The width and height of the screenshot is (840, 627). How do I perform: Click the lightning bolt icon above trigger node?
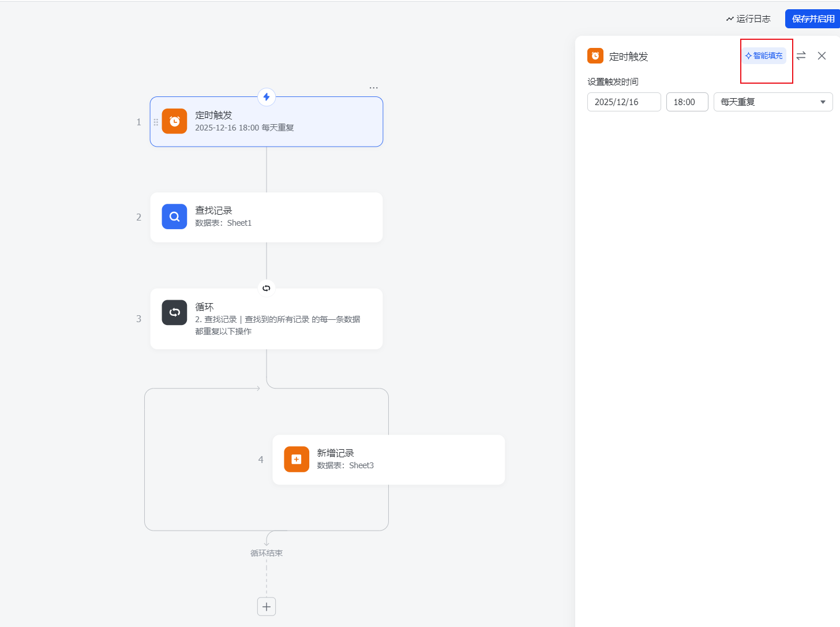[267, 97]
